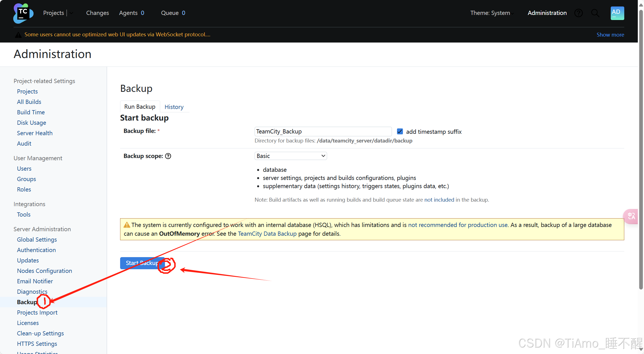Open the Theme: System selector

(492, 13)
